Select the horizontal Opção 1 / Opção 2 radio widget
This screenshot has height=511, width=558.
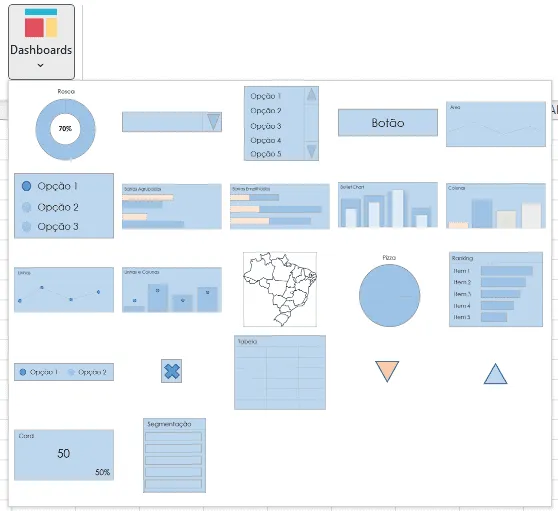click(64, 372)
